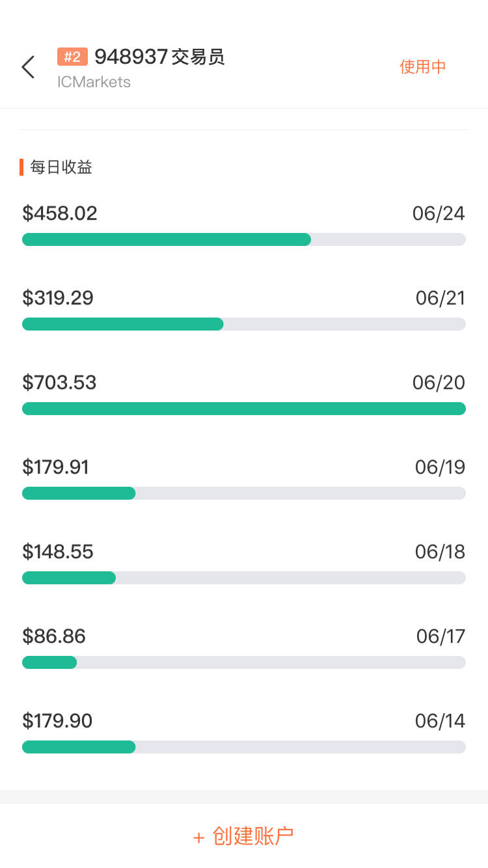Tap the 06/20 date label
The height and width of the screenshot is (868, 488).
pyautogui.click(x=439, y=383)
